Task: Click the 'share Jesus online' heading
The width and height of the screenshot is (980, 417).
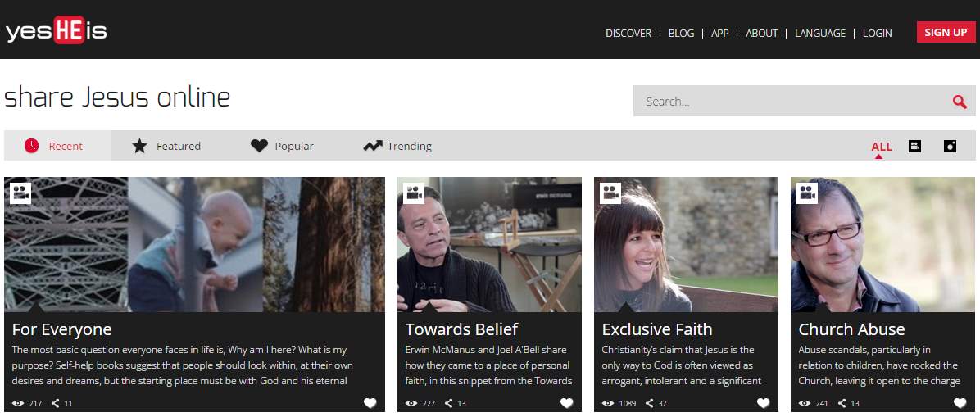Action: pos(117,97)
